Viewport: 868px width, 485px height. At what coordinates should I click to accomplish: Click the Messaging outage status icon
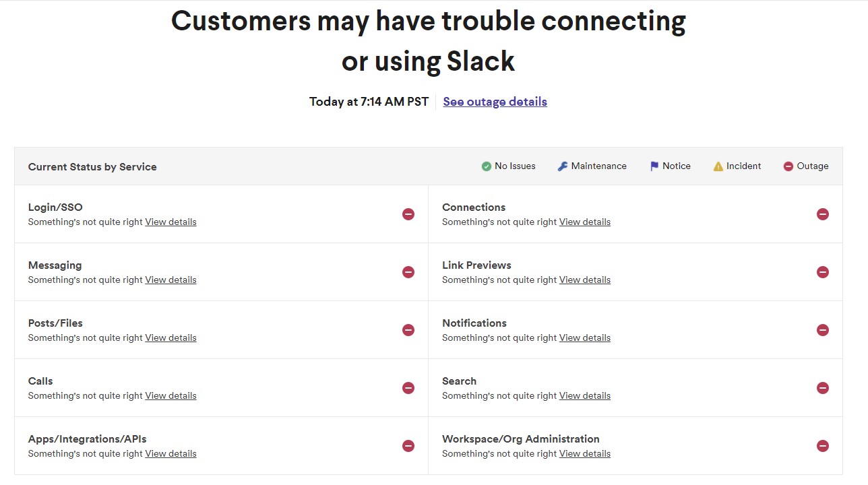tap(408, 272)
